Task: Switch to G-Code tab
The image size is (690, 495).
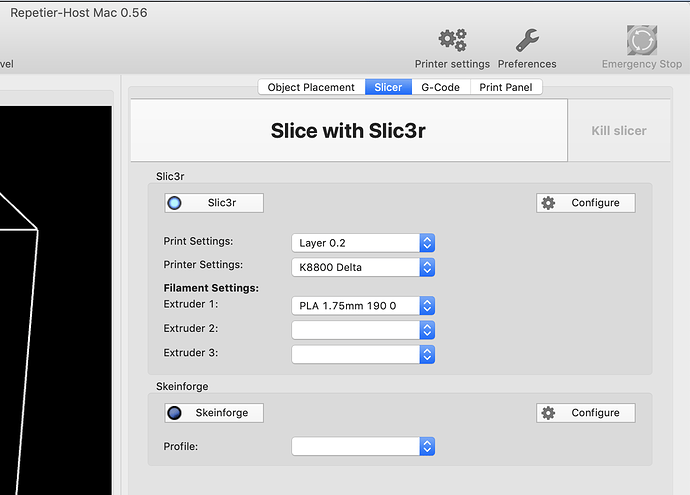Action: pos(440,87)
